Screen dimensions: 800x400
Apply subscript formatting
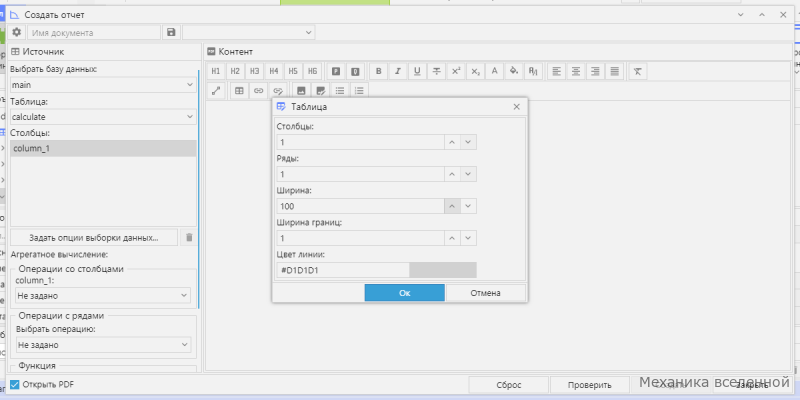coord(476,71)
